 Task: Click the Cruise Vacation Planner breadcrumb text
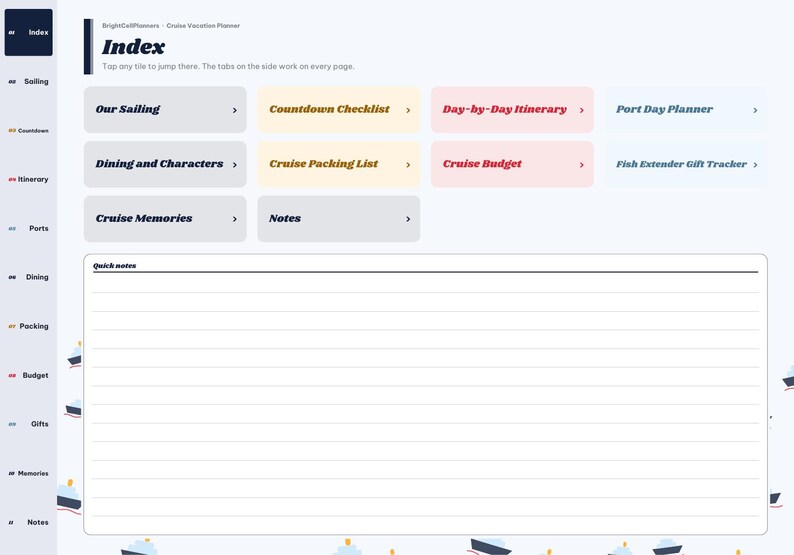[x=203, y=25]
